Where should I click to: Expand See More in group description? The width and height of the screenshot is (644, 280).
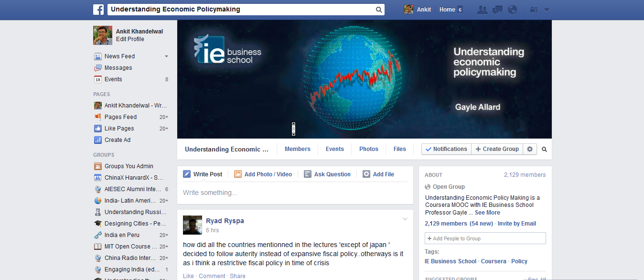point(487,213)
